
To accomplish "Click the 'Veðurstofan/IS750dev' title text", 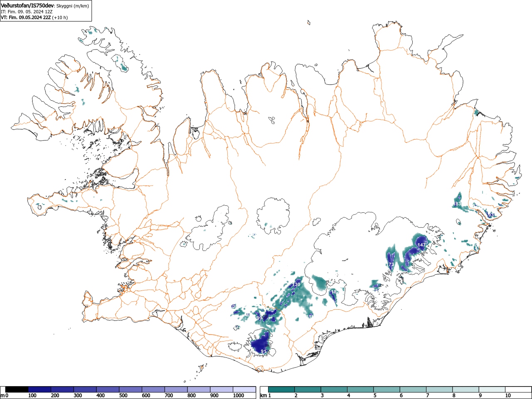I will [x=27, y=5].
